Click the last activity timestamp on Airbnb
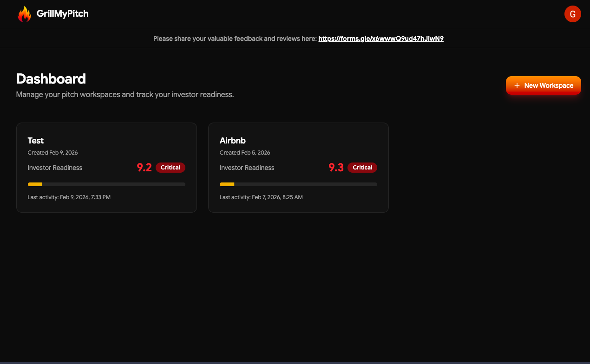This screenshot has width=590, height=364. point(261,197)
